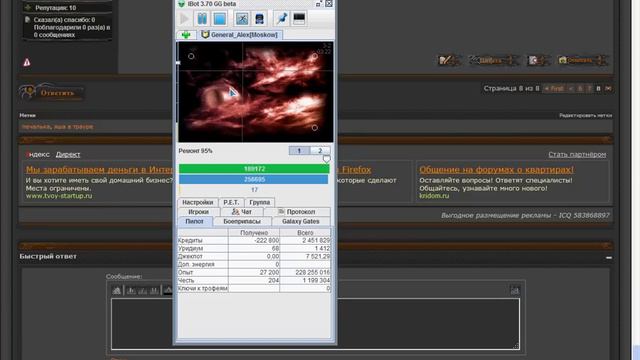Click the forum multi-quote icon button

tap(538, 60)
